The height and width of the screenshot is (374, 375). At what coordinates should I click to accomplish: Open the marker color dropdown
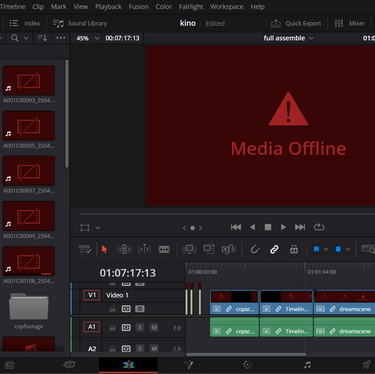pyautogui.click(x=348, y=249)
